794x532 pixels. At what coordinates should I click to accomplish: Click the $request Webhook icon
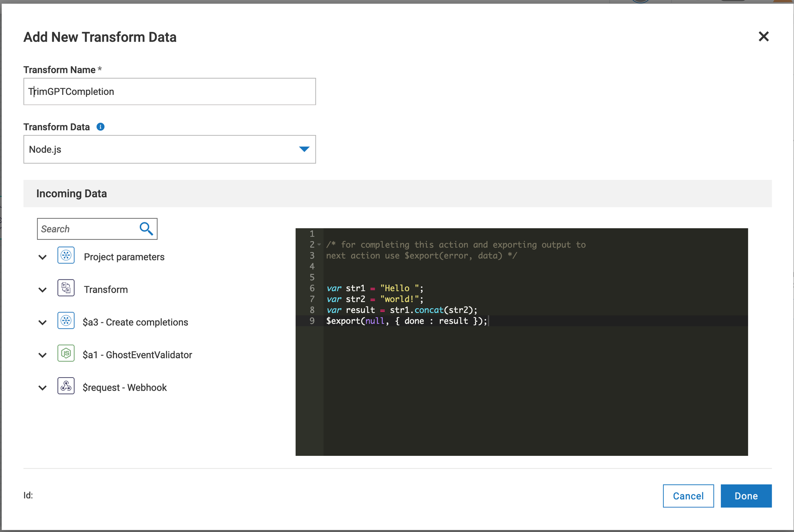[x=66, y=386]
